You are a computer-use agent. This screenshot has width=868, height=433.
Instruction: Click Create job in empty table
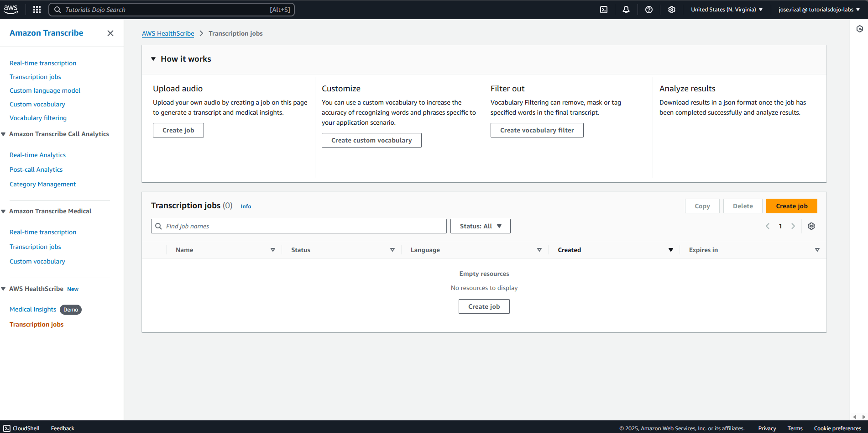point(484,306)
